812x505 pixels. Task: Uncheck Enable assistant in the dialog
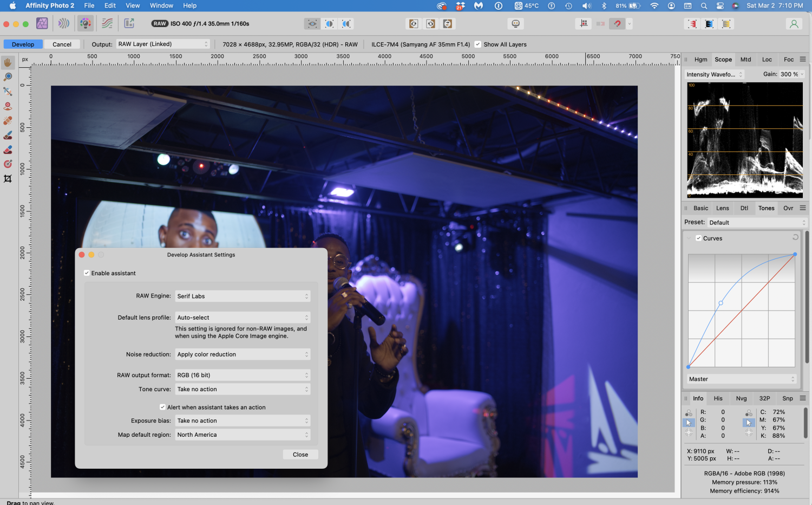tap(87, 273)
